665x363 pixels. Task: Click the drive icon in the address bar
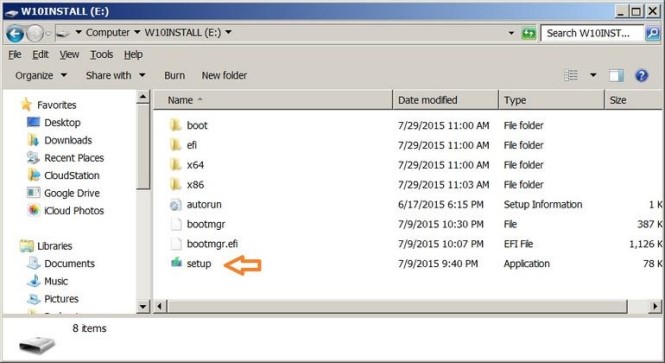63,33
